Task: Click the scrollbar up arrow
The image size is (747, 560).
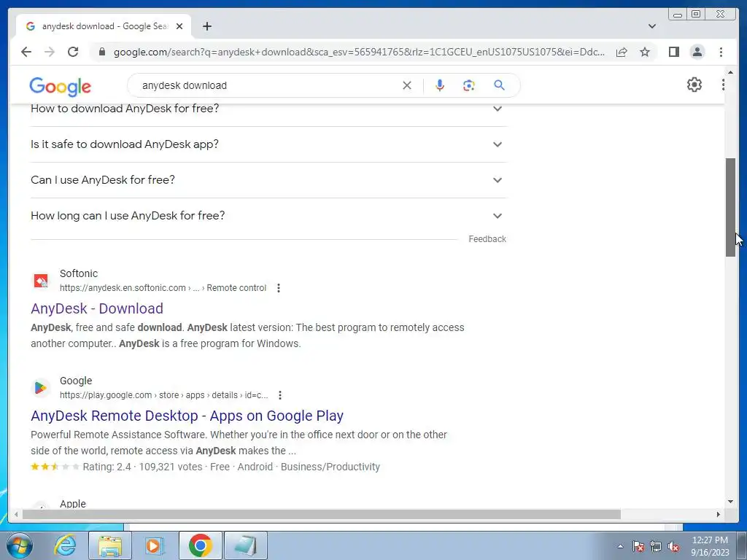Action: click(x=730, y=72)
